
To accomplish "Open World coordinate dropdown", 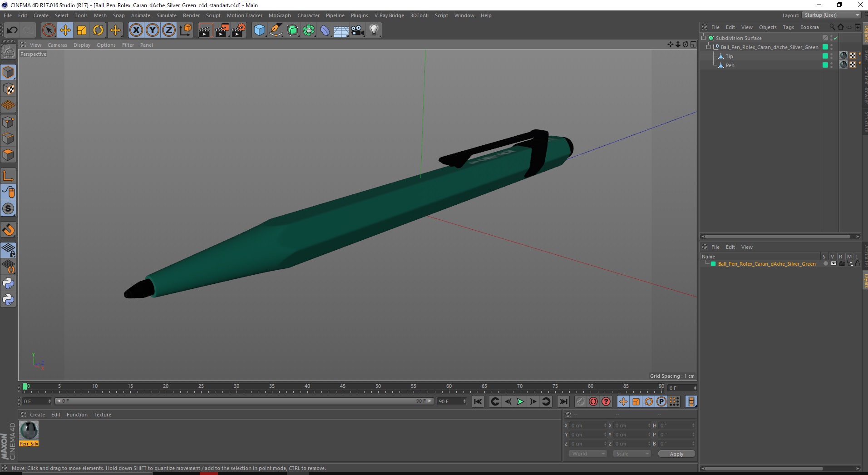I will (x=588, y=454).
